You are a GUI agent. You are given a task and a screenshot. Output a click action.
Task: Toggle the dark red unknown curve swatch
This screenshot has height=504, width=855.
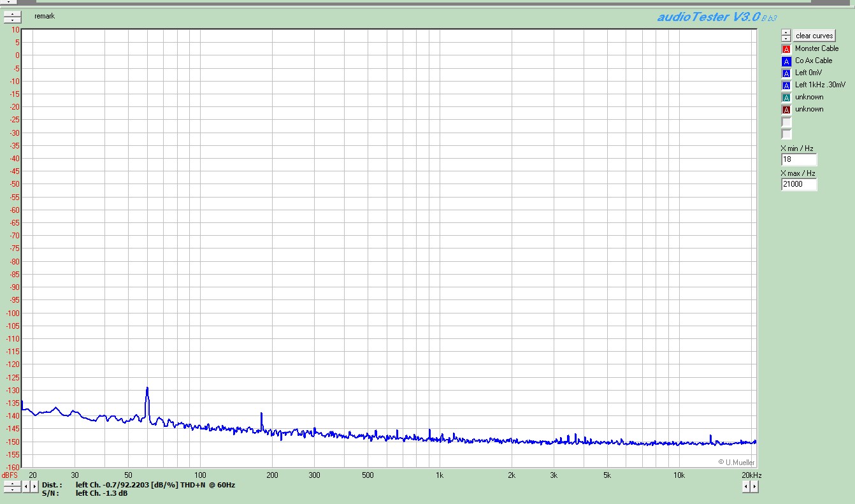(x=786, y=109)
